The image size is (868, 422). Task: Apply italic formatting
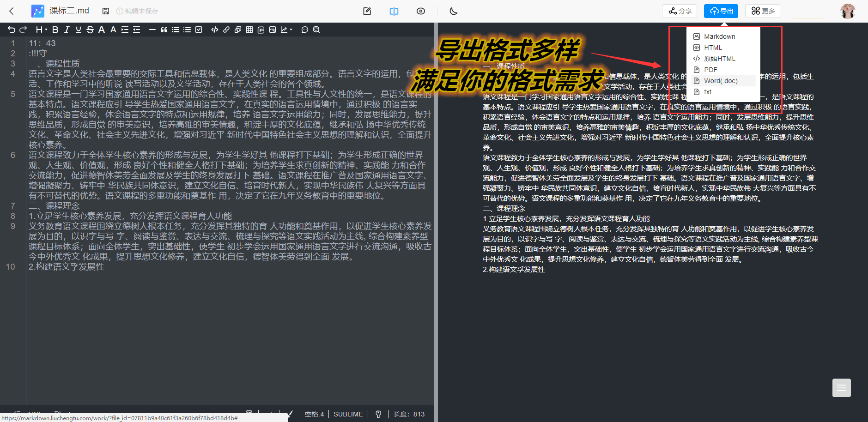pyautogui.click(x=67, y=30)
